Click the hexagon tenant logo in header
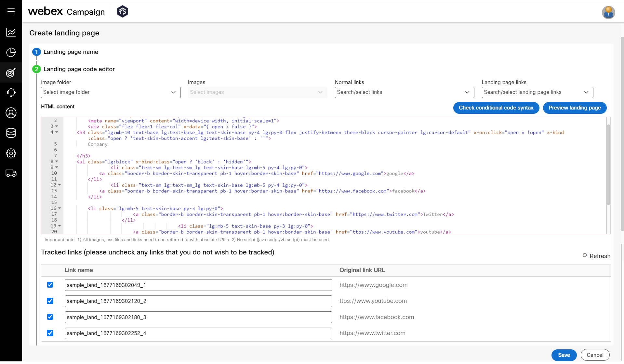The height and width of the screenshot is (364, 624). (122, 11)
